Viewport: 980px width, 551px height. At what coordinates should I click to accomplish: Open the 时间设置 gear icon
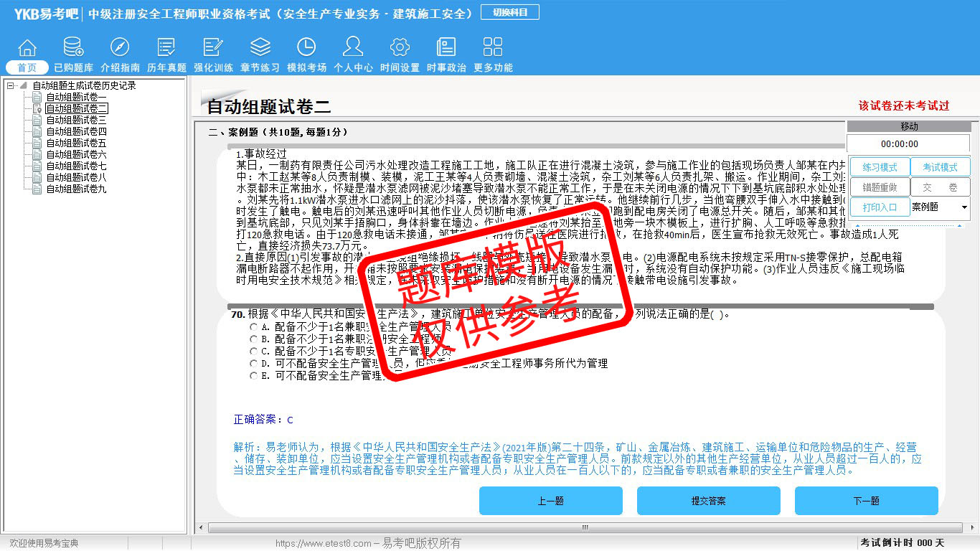[400, 48]
